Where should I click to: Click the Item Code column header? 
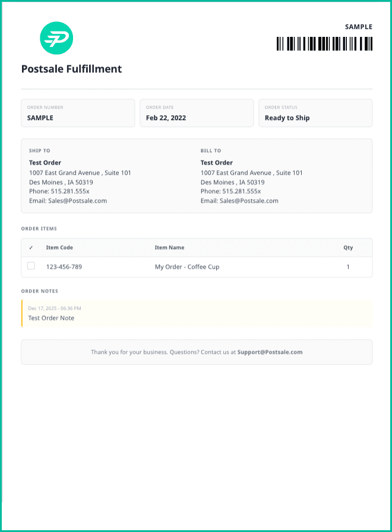coord(59,248)
